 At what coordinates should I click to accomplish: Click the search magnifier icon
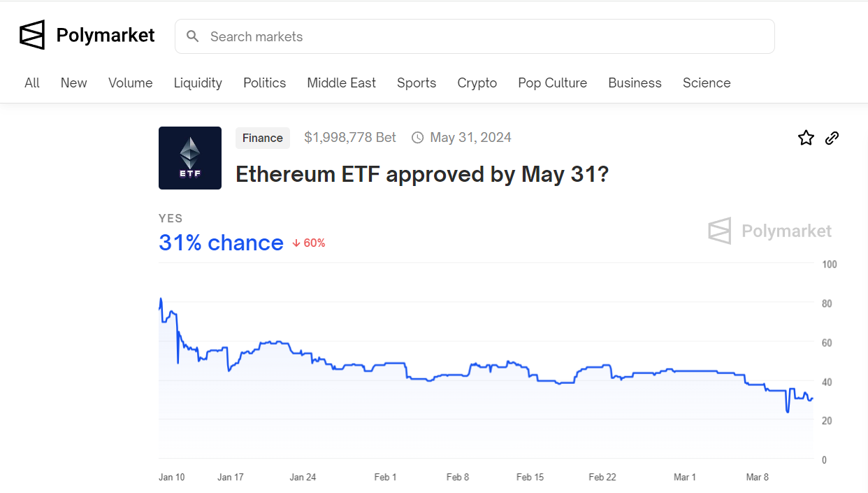(x=192, y=36)
